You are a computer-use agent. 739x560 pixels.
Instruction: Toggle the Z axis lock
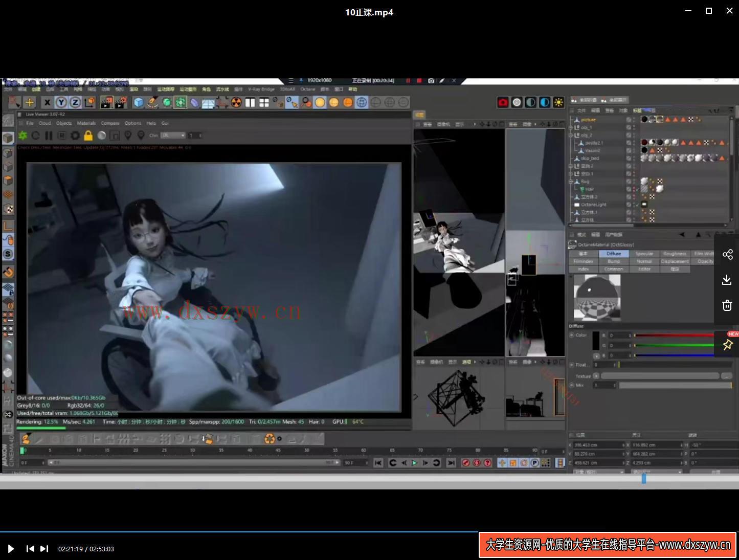[x=75, y=102]
